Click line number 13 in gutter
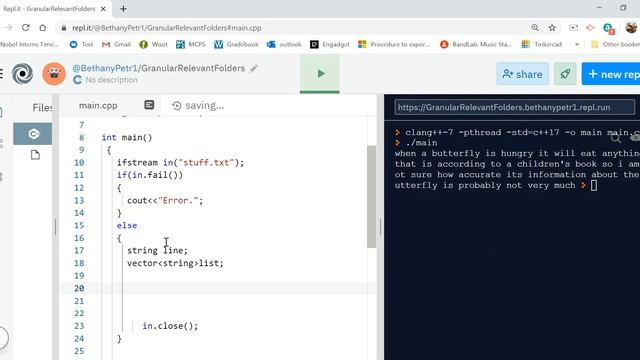 click(79, 200)
